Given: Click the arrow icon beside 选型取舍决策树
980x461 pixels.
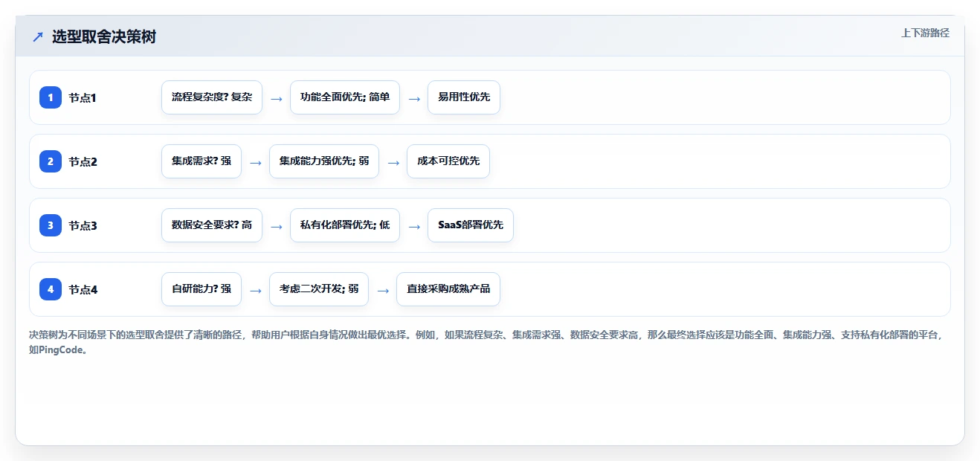Looking at the screenshot, I should pos(38,37).
